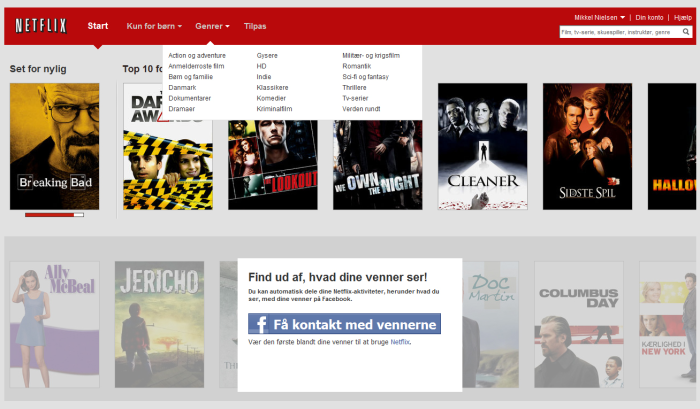The image size is (700, 409).
Task: Open the Breaking Bad poster
Action: tap(54, 146)
